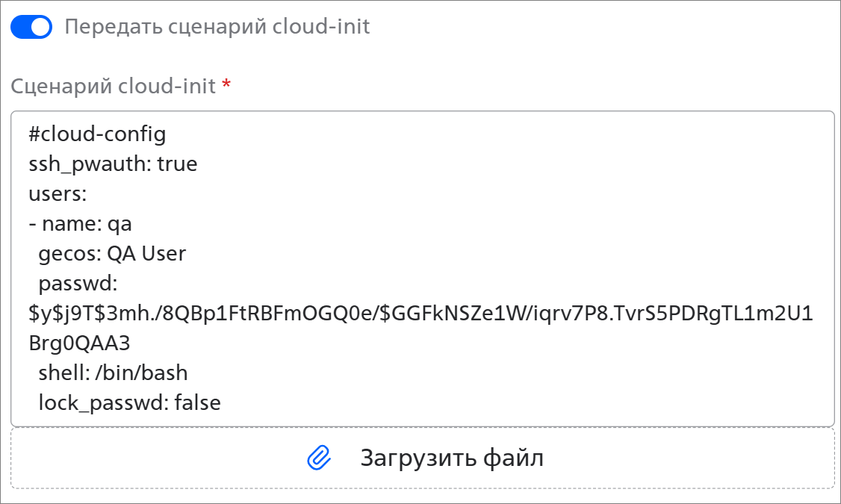
Task: Click the '- name: qa' line
Action: coord(80,223)
